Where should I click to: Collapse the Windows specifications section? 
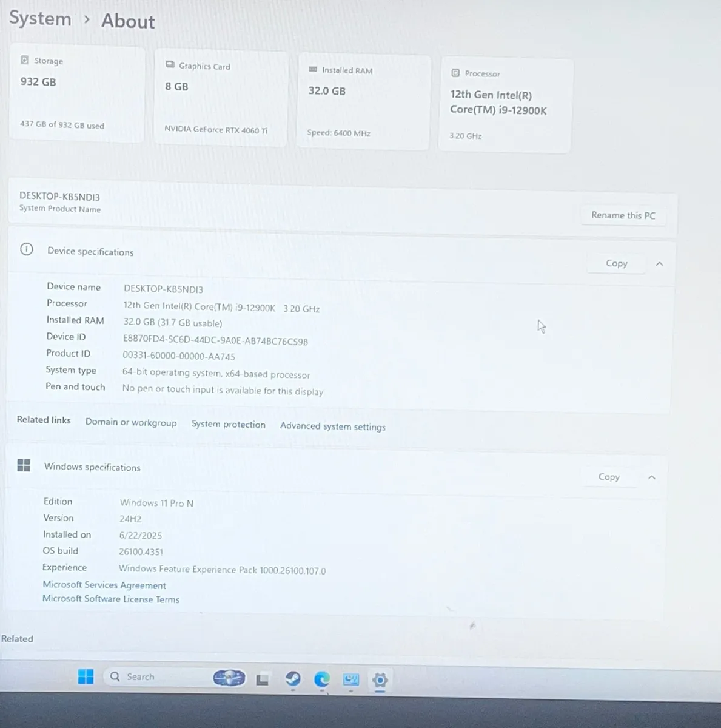[652, 477]
